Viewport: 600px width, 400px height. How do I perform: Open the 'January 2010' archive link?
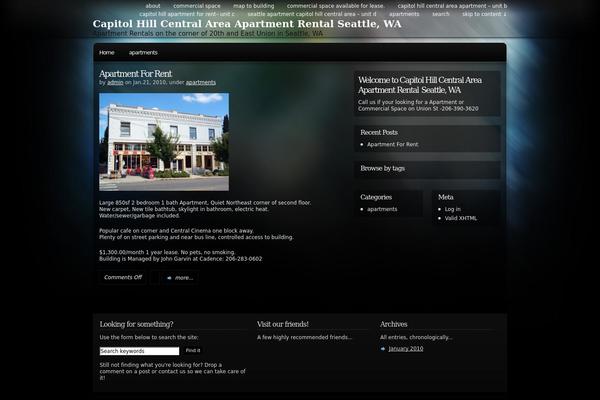coord(406,349)
